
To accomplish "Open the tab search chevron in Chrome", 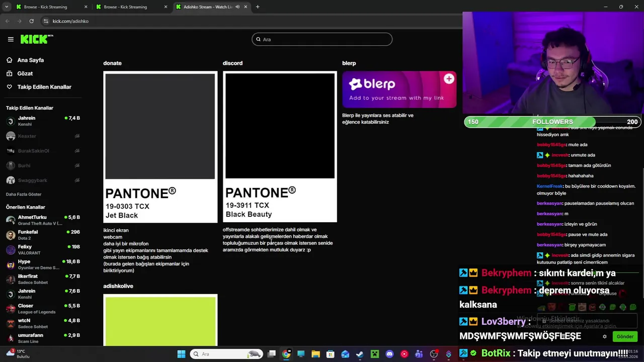I will click(7, 7).
